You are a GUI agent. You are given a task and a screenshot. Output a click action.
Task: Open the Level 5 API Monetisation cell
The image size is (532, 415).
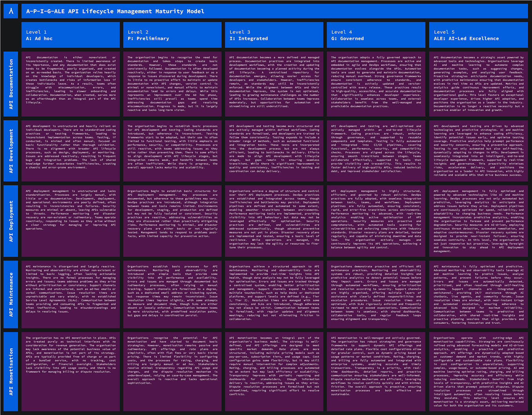[x=478, y=372]
